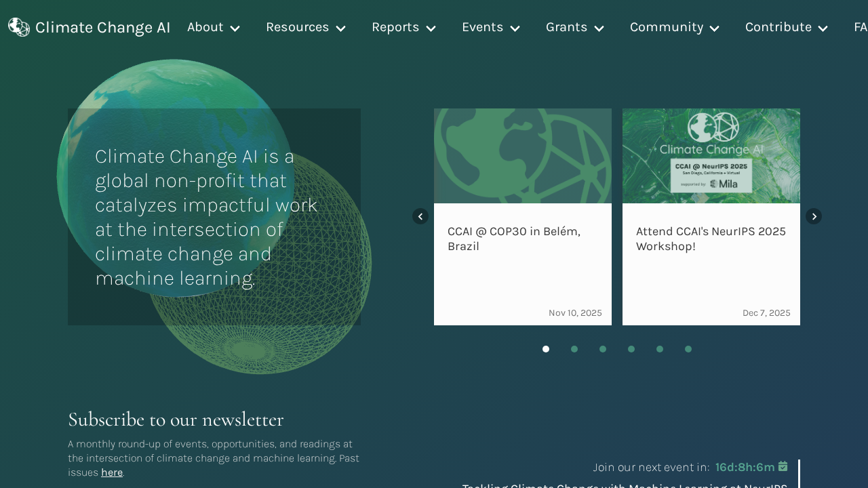The width and height of the screenshot is (868, 488).
Task: Follow the 'here' past issues link
Action: [112, 472]
